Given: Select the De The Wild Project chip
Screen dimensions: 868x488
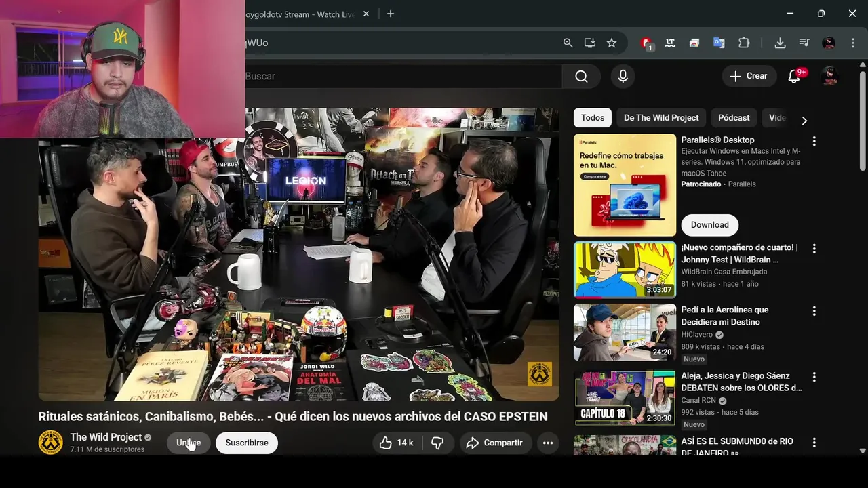Looking at the screenshot, I should [661, 118].
